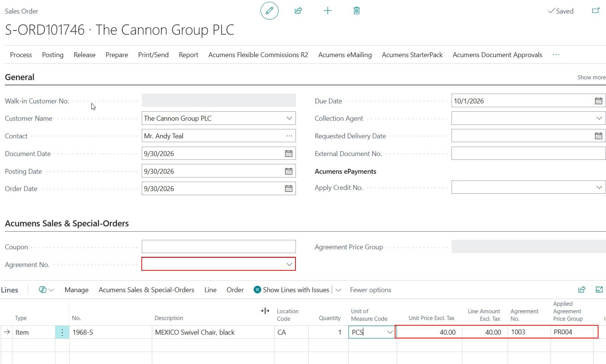This screenshot has height=364, width=606.
Task: Click the No. cell 1968-S
Action: [111, 332]
